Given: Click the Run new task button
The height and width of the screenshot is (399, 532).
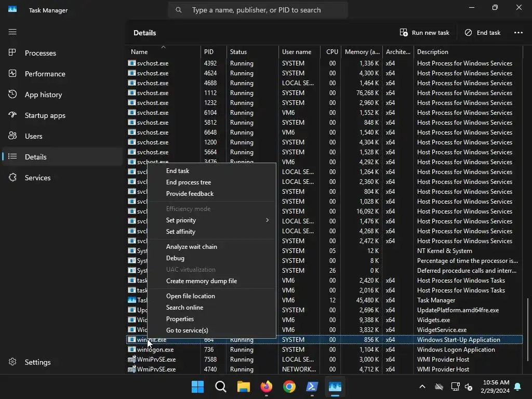Looking at the screenshot, I should (424, 33).
